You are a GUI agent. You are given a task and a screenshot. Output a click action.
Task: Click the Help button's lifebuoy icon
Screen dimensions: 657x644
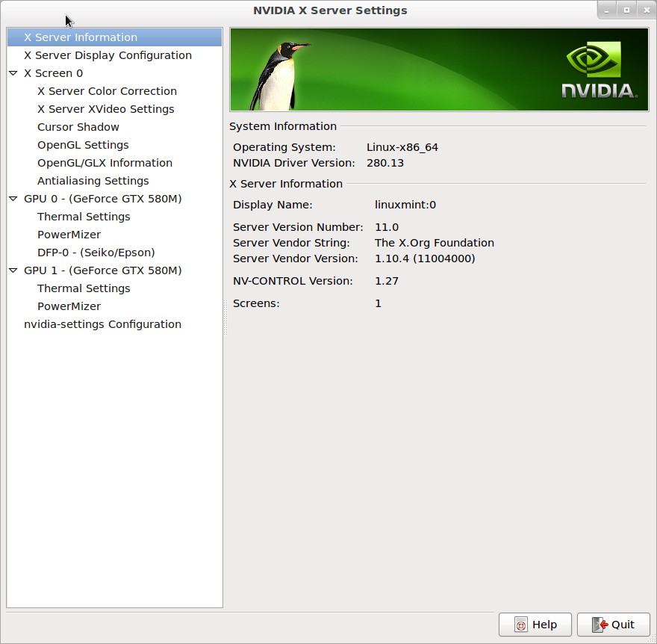521,625
